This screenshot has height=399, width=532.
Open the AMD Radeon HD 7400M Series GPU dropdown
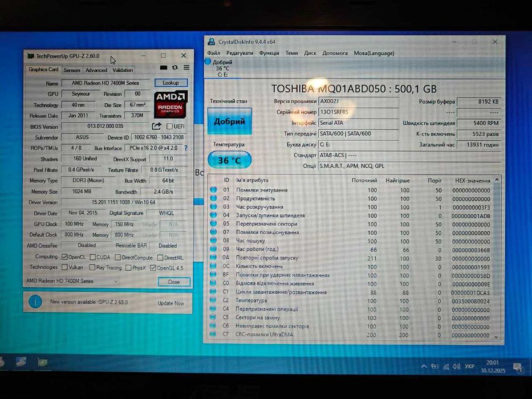click(72, 281)
